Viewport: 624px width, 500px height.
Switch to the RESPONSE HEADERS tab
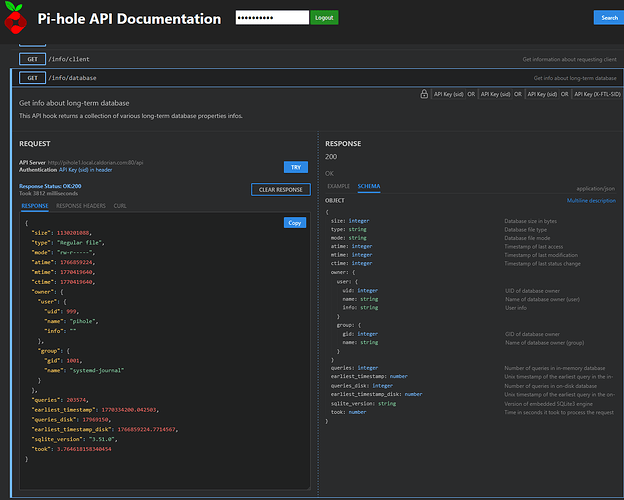point(80,205)
